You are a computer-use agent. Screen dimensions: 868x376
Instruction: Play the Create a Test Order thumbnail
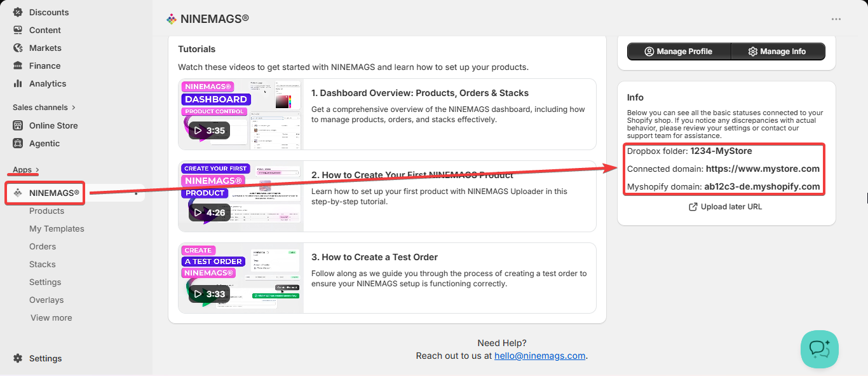[241, 278]
